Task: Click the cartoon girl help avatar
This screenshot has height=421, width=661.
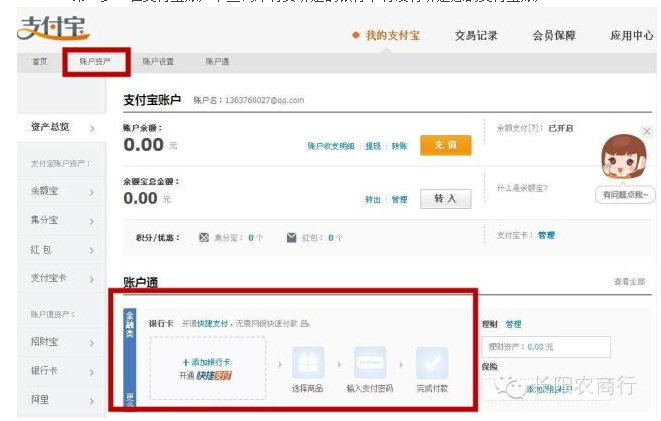Action: click(x=623, y=157)
